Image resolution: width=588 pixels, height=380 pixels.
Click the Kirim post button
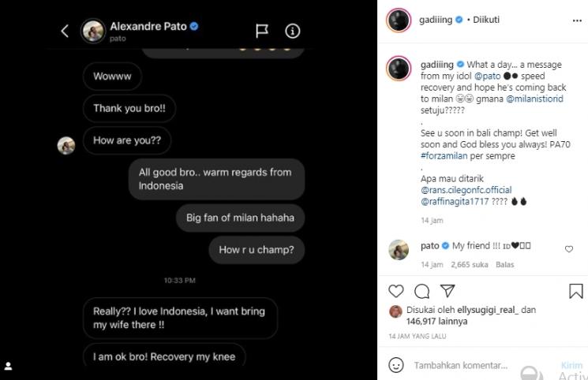(x=571, y=366)
